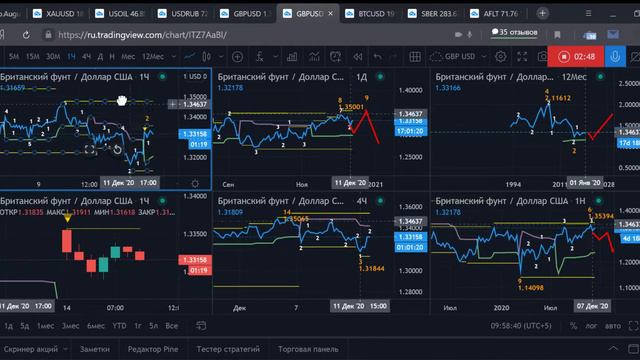640x360 pixels.
Task: Open the Редактор Pine tab
Action: [x=153, y=349]
